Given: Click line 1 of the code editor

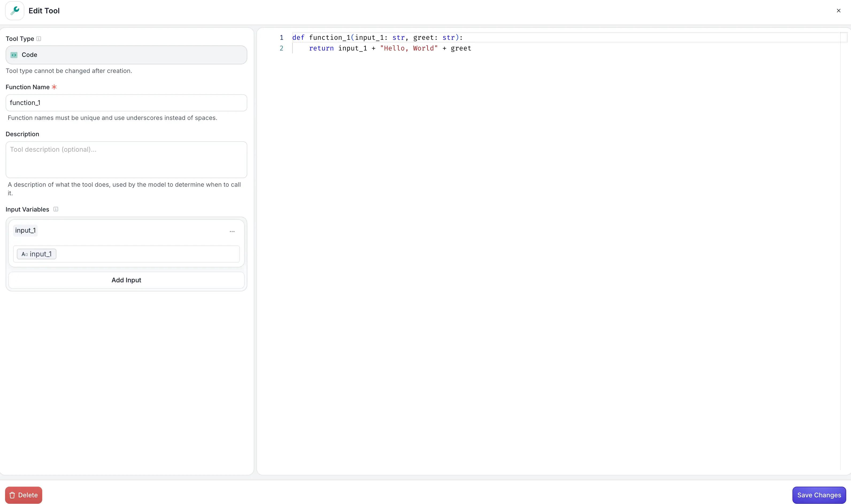Looking at the screenshot, I should click(x=377, y=38).
